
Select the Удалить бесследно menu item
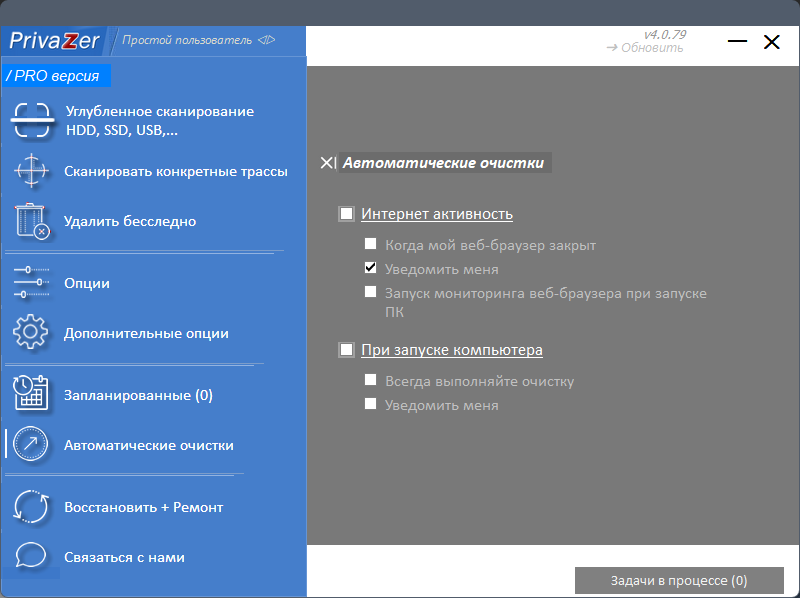tap(130, 221)
